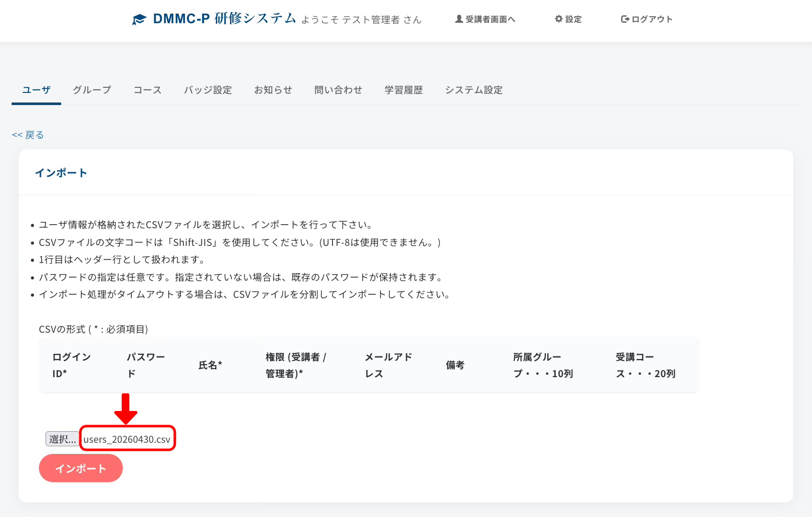812x517 pixels.
Task: Click the DMMC-P 研修システム title text
Action: (x=224, y=19)
